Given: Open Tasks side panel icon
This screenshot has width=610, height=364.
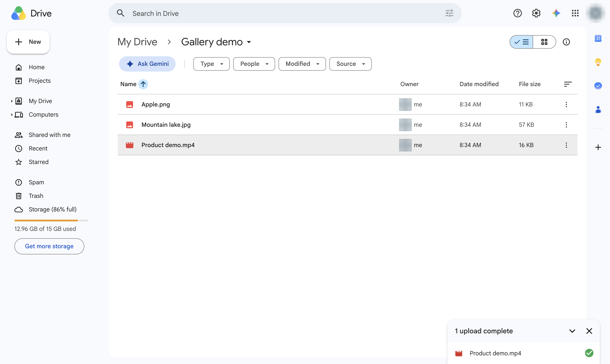Looking at the screenshot, I should 598,86.
